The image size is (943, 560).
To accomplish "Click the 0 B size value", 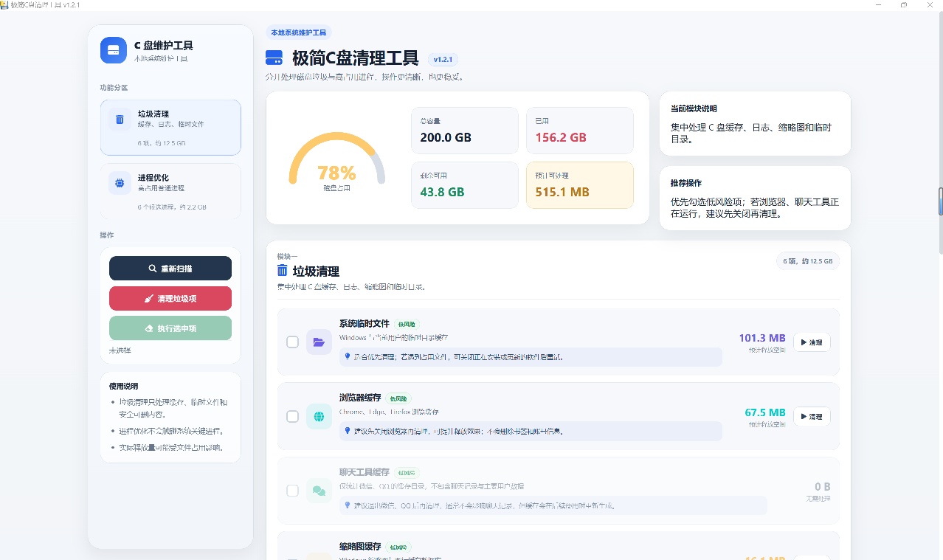I will (823, 487).
